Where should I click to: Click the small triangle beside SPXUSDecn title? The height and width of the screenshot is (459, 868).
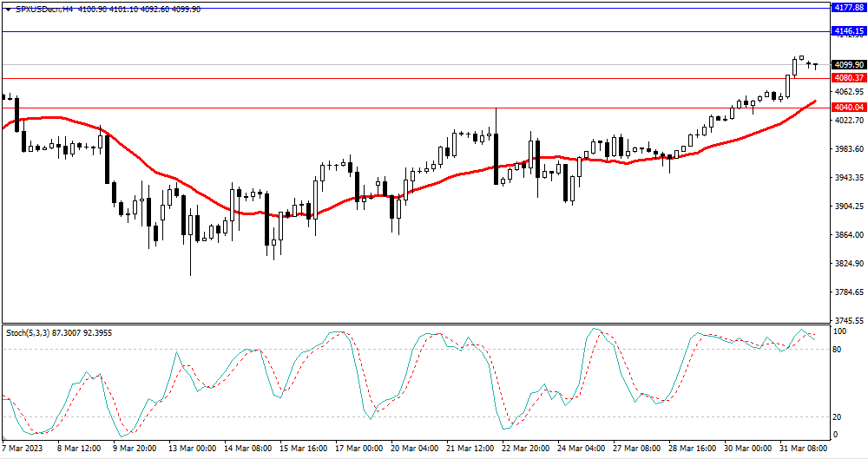(8, 10)
